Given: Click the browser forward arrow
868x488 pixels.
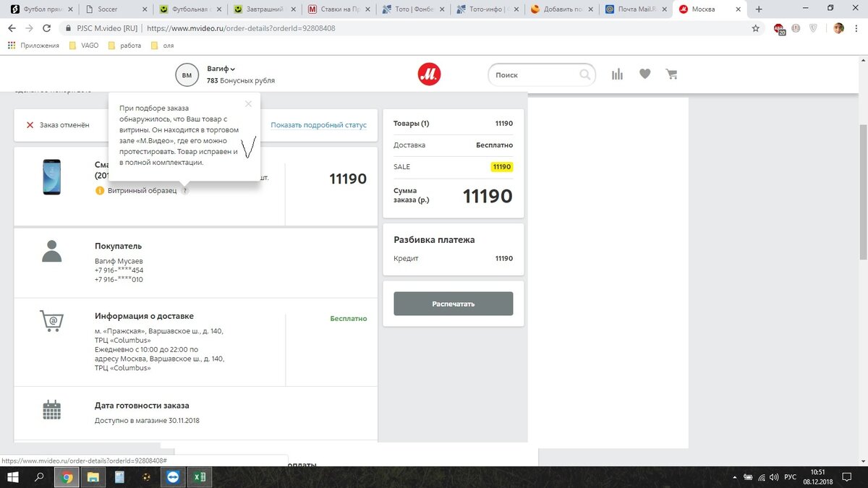Looking at the screenshot, I should (29, 28).
